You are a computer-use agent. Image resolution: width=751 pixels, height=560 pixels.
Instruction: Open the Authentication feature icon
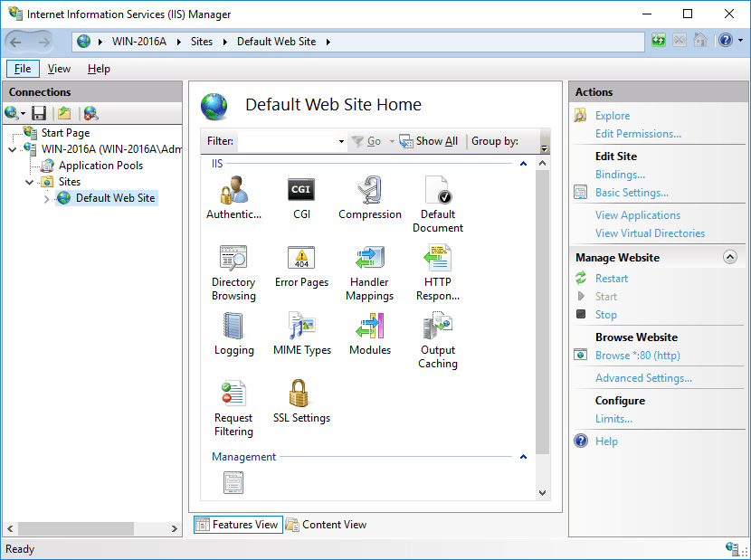(233, 191)
